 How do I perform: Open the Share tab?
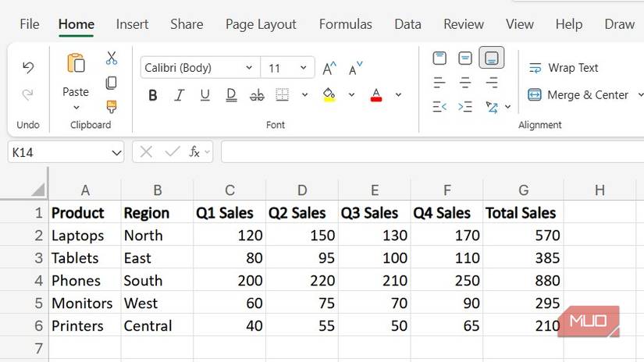click(187, 24)
